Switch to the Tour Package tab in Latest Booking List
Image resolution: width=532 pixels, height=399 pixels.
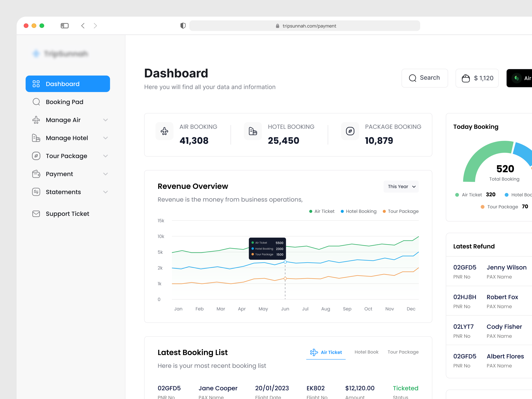(x=403, y=352)
